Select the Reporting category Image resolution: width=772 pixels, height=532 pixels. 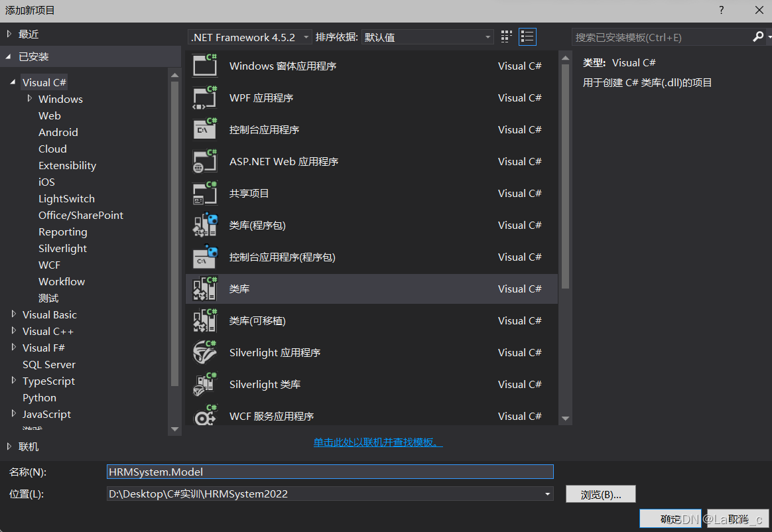pos(62,232)
